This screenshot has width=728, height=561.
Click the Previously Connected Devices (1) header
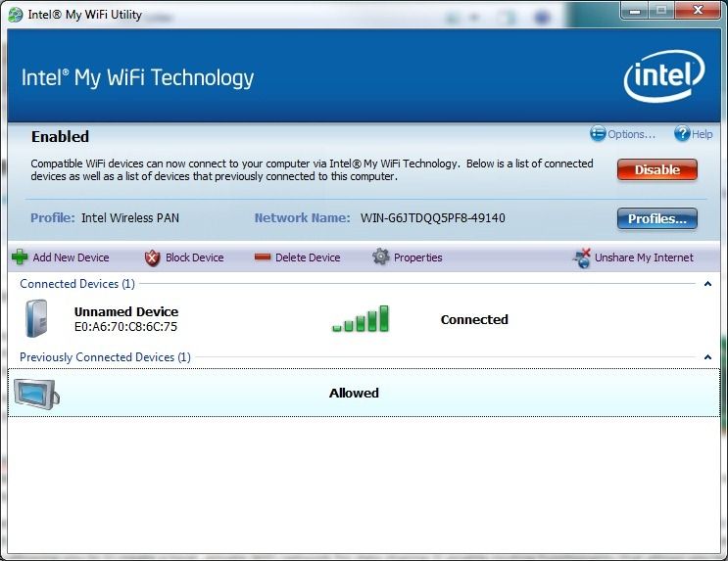pyautogui.click(x=105, y=356)
